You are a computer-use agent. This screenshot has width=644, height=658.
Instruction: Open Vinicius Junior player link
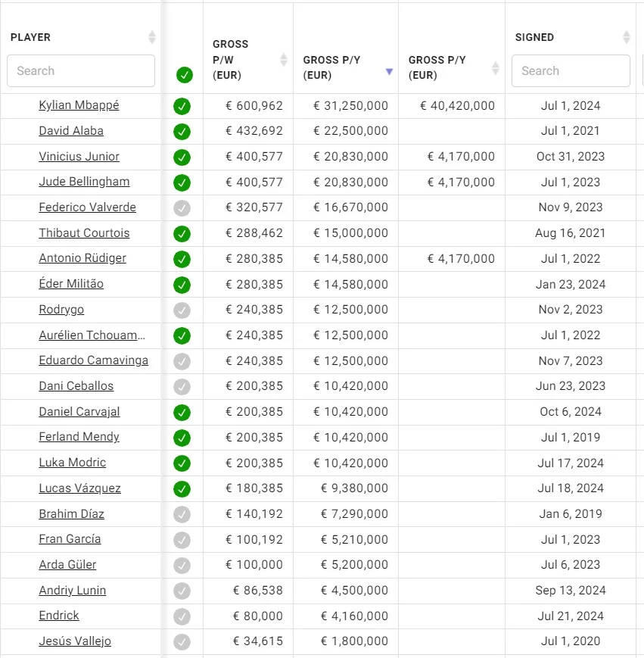tap(79, 157)
